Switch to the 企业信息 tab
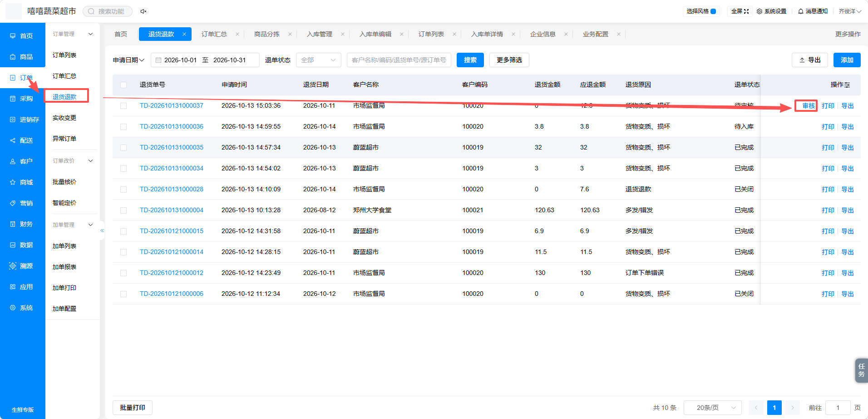Screen dimensions: 868x419 [x=543, y=34]
